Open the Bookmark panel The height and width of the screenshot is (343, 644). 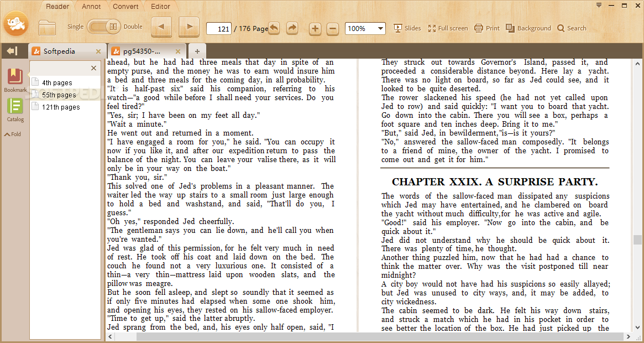(15, 80)
